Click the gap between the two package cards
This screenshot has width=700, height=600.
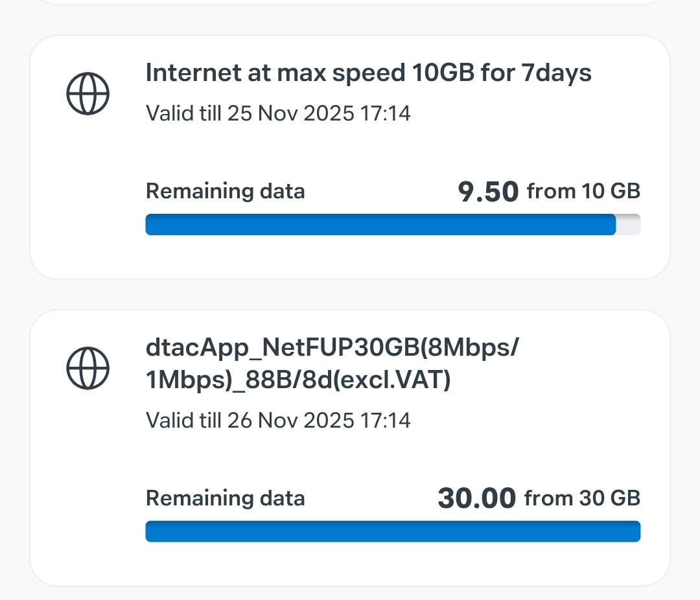click(350, 295)
